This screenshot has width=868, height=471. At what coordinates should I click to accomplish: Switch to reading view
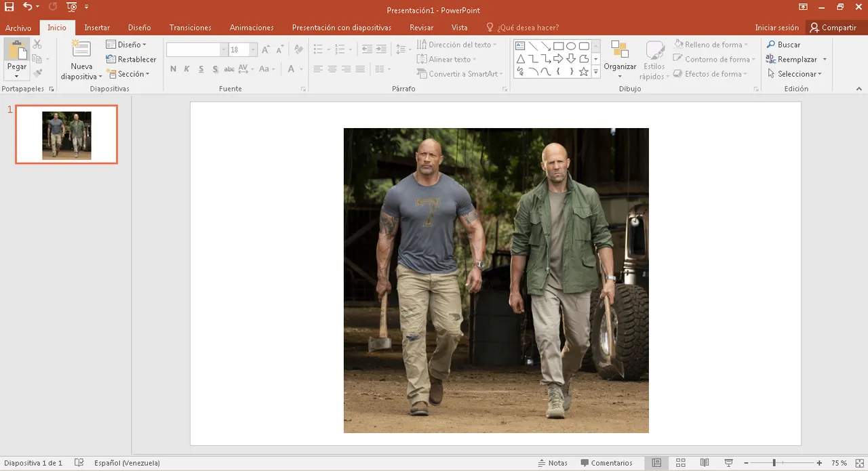705,463
